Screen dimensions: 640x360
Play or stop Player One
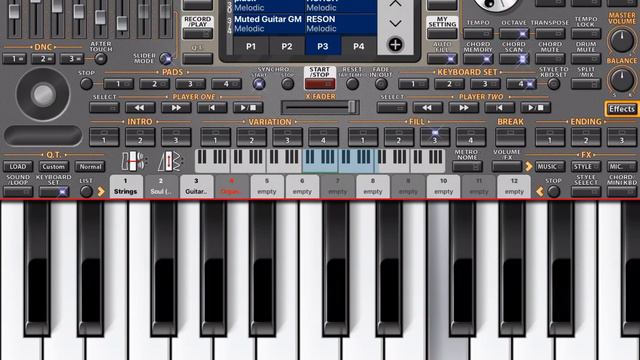coord(248,108)
